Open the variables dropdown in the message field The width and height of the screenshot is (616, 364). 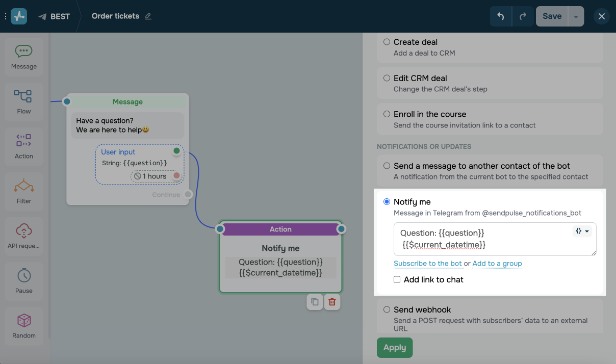coord(582,231)
